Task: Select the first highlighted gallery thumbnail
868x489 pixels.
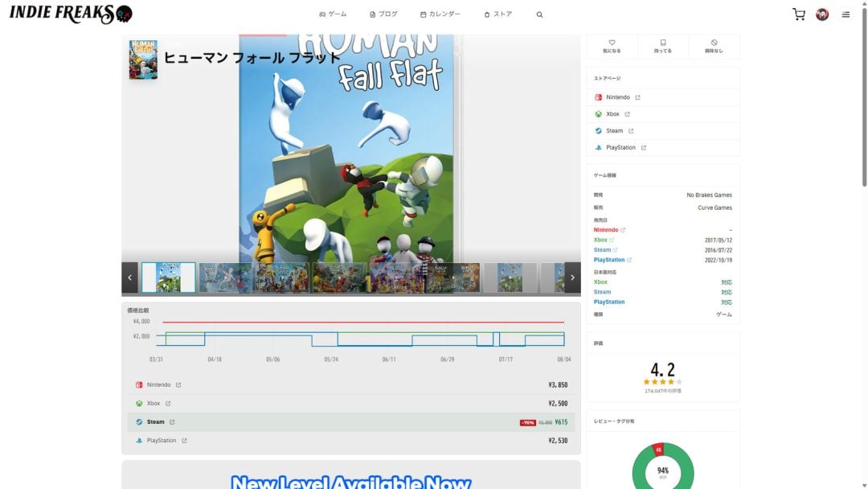Action: pos(168,277)
